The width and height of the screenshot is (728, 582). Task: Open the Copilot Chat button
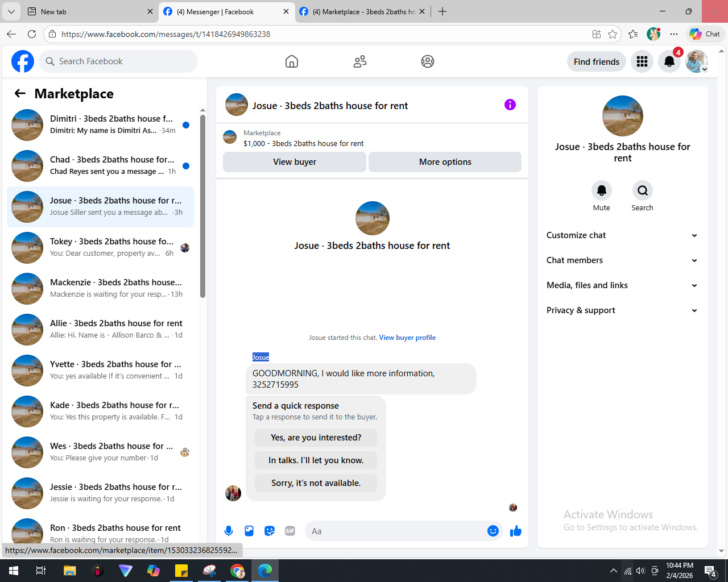pyautogui.click(x=705, y=34)
